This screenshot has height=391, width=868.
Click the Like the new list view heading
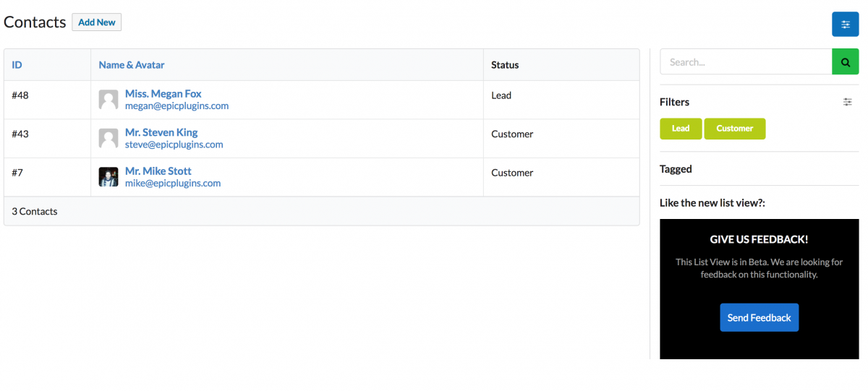(712, 203)
